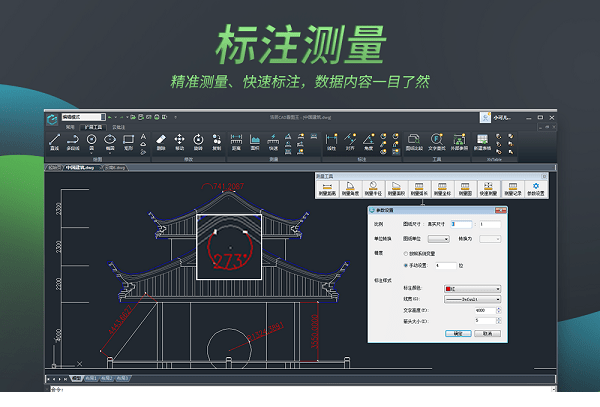Select the Rectangle (矩形) tool
Viewport: 600px width, 407px height.
(128, 142)
